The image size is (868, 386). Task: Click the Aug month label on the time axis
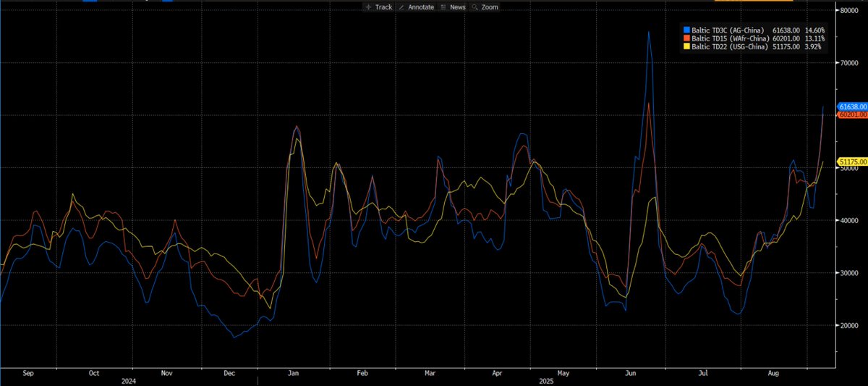click(773, 373)
